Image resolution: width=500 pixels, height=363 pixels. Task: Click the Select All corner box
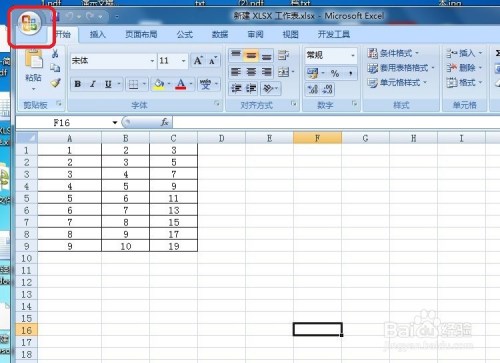tap(27, 138)
